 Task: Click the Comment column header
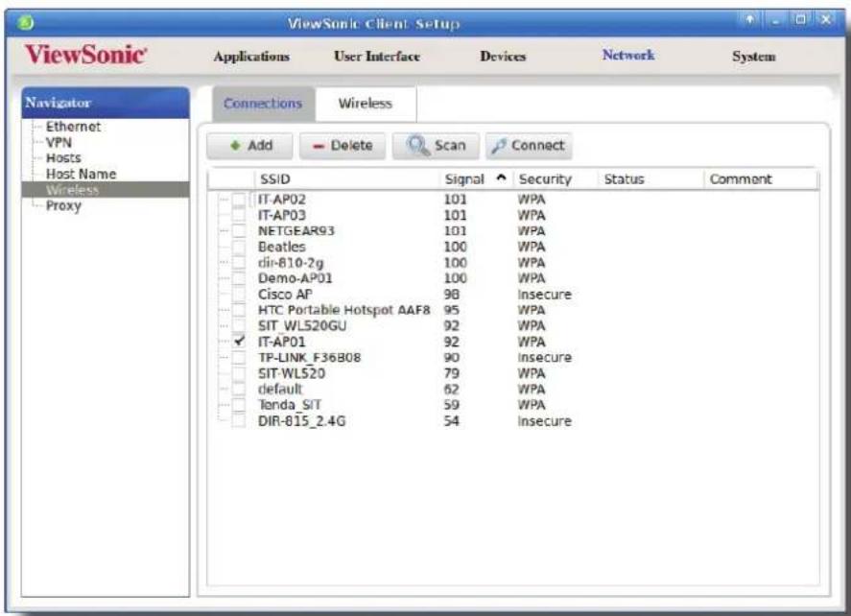point(761,179)
